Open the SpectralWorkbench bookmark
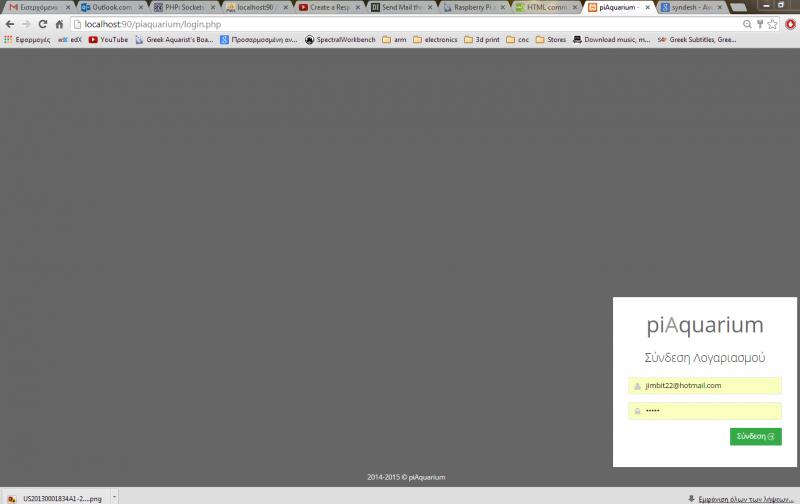This screenshot has height=504, width=800. (340, 40)
